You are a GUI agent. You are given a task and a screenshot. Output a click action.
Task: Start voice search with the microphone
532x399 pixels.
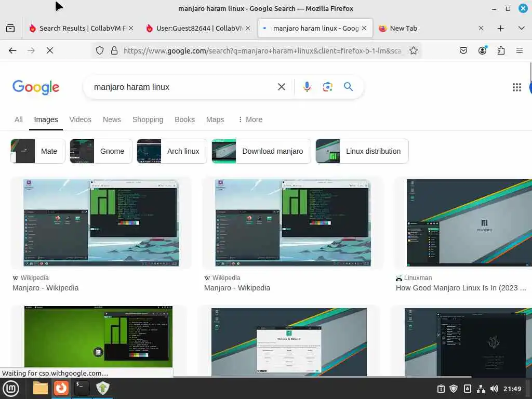(x=307, y=87)
